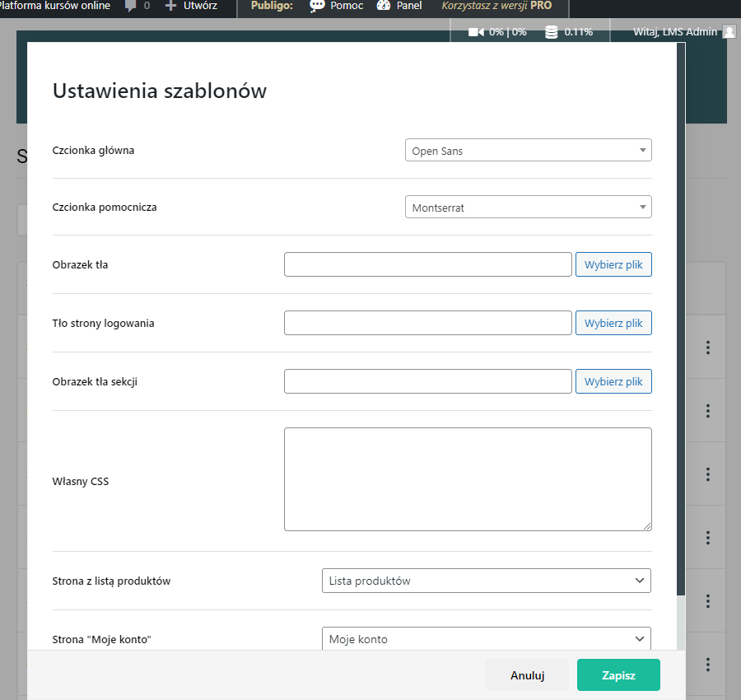Click the Panel dashboard icon
Image resolution: width=741 pixels, height=700 pixels.
click(x=384, y=6)
